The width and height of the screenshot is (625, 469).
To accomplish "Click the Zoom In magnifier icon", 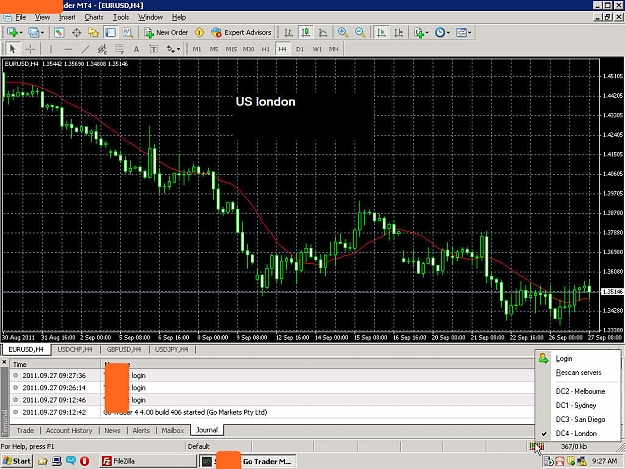I will [343, 32].
